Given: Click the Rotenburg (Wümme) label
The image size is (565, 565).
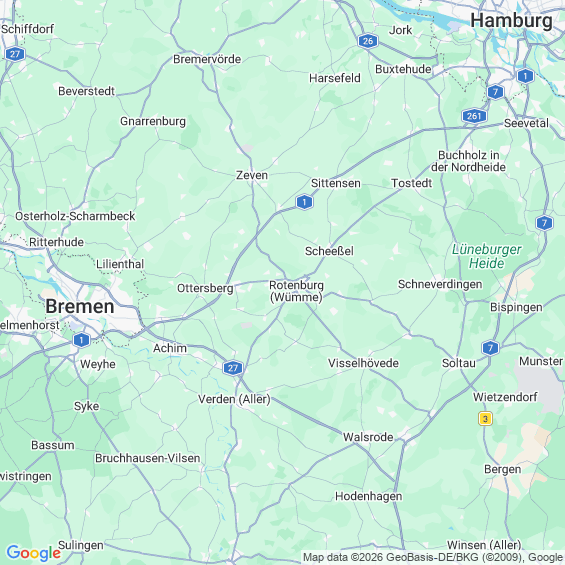Looking at the screenshot, I should 296,291.
